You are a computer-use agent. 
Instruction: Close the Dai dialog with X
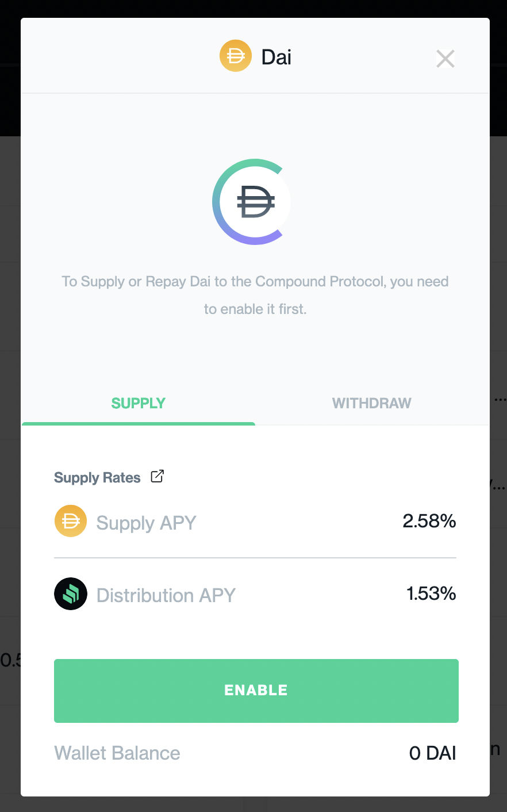pos(445,59)
